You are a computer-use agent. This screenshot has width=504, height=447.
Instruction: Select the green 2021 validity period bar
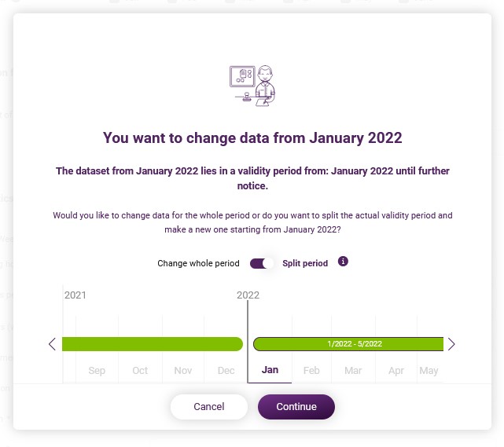coord(153,344)
